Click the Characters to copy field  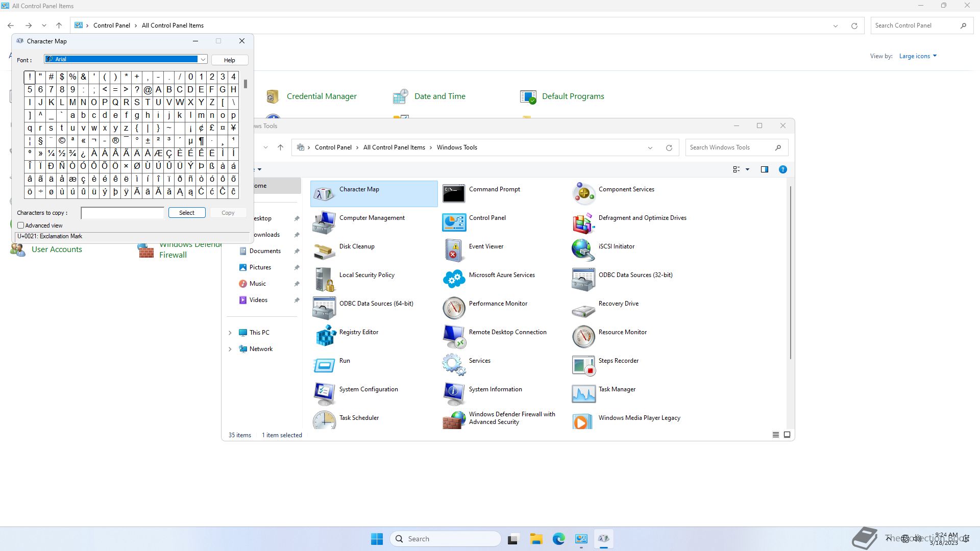[122, 213]
